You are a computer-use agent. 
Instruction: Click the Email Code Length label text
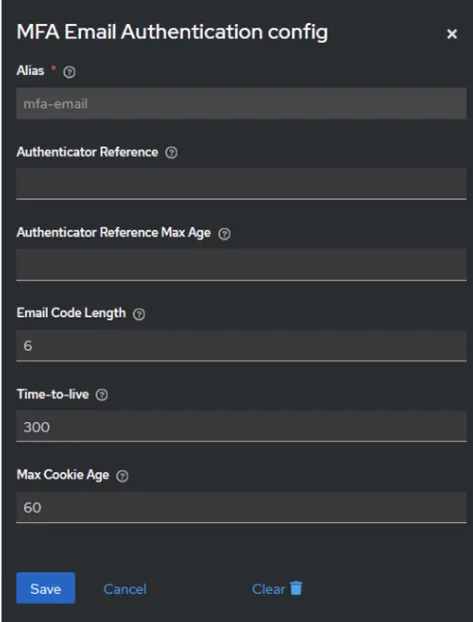[71, 313]
